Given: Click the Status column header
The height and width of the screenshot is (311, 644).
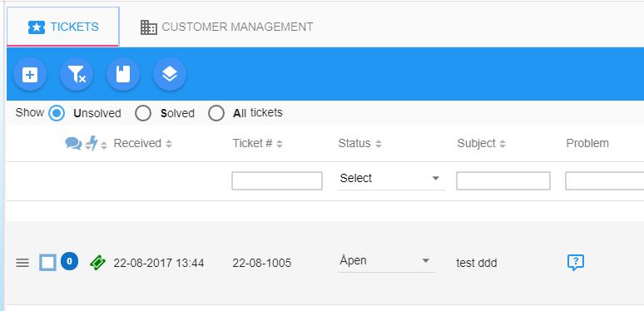Looking at the screenshot, I should [354, 144].
